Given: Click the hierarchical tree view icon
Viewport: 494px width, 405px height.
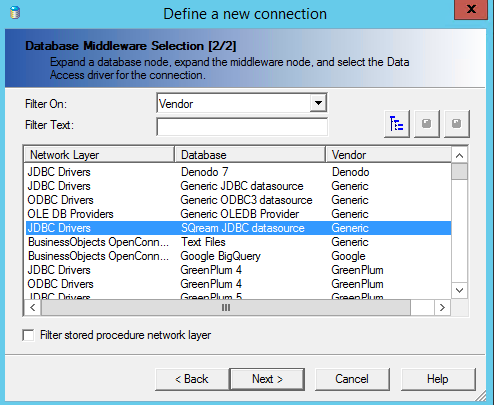Looking at the screenshot, I should pyautogui.click(x=397, y=124).
